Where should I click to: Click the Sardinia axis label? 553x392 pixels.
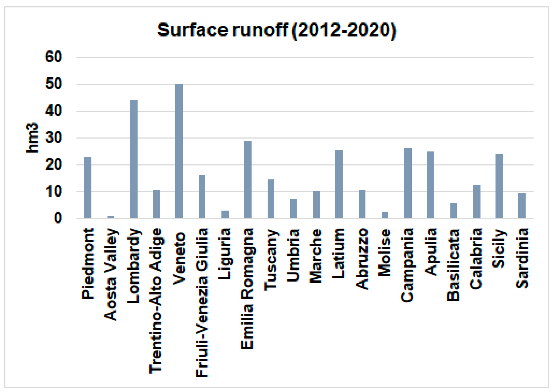click(522, 258)
